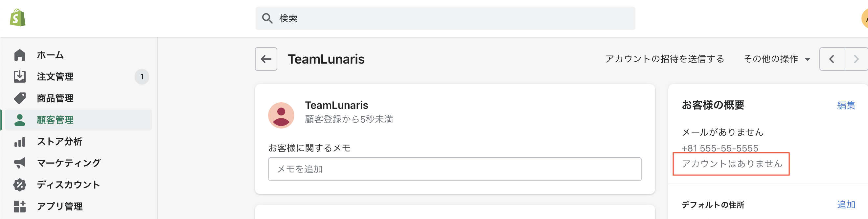Click 編集 link in お客様の概要
Viewport: 868px width, 219px height.
(846, 105)
